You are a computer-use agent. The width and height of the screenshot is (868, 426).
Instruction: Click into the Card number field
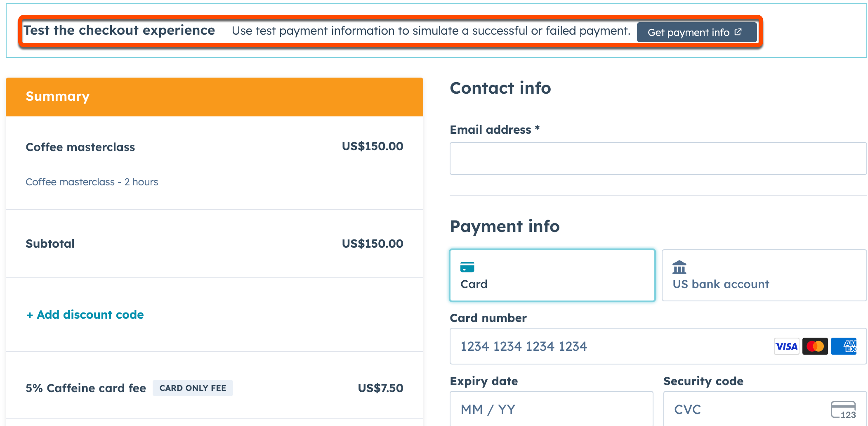[x=611, y=346]
